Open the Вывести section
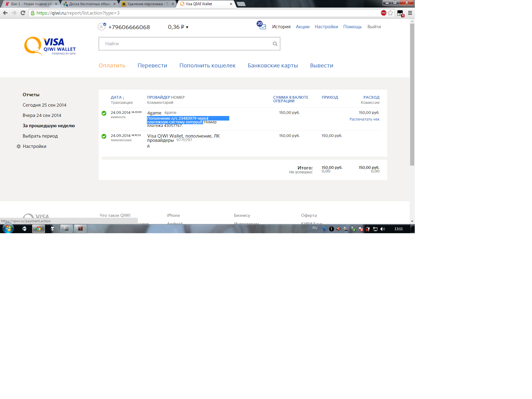This screenshot has width=532, height=399. [322, 66]
